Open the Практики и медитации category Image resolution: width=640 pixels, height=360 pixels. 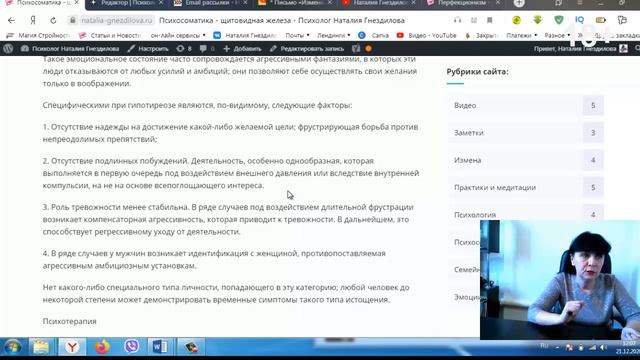pyautogui.click(x=495, y=187)
